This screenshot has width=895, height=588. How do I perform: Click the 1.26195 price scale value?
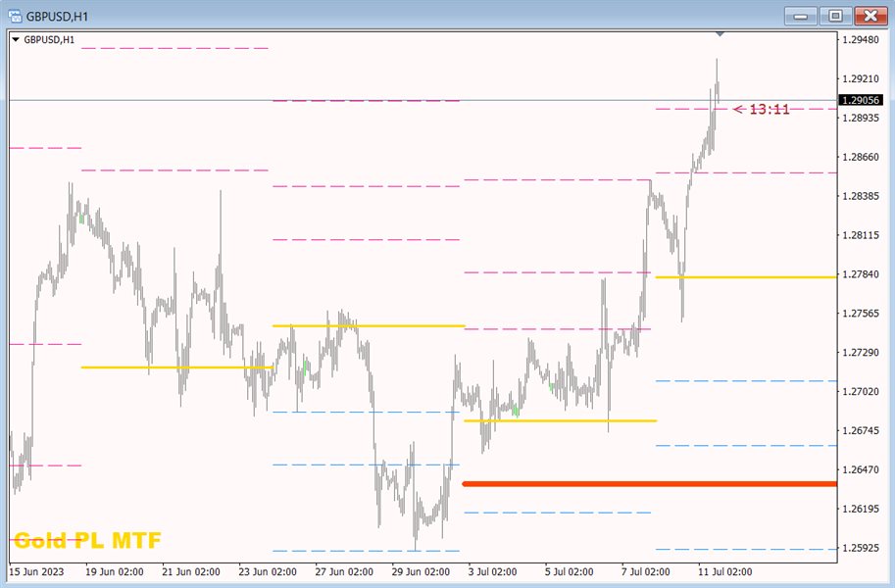(x=861, y=509)
